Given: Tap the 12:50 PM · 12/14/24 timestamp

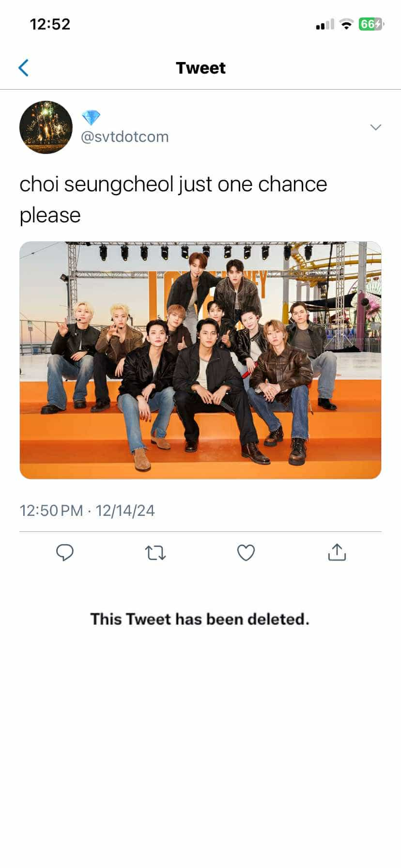Looking at the screenshot, I should point(87,511).
